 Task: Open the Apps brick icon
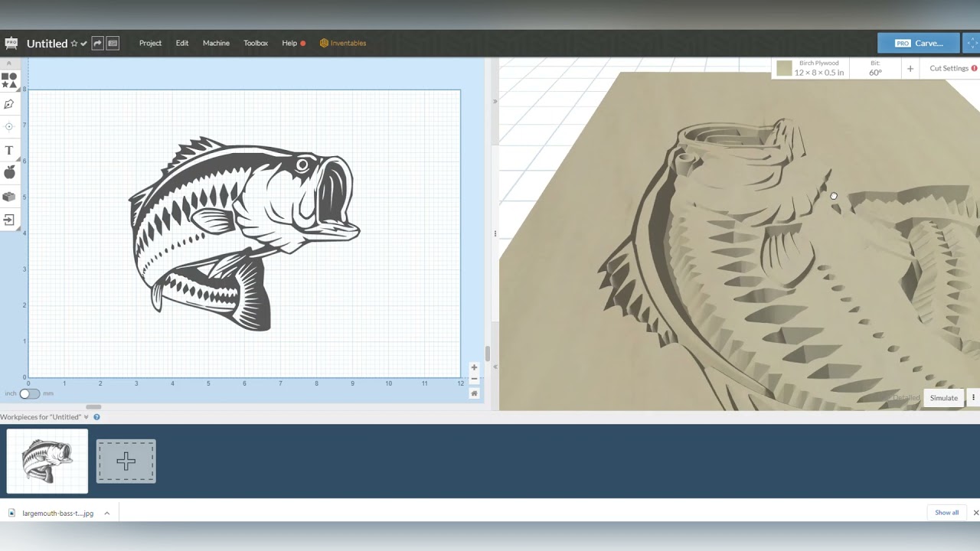[x=9, y=197]
